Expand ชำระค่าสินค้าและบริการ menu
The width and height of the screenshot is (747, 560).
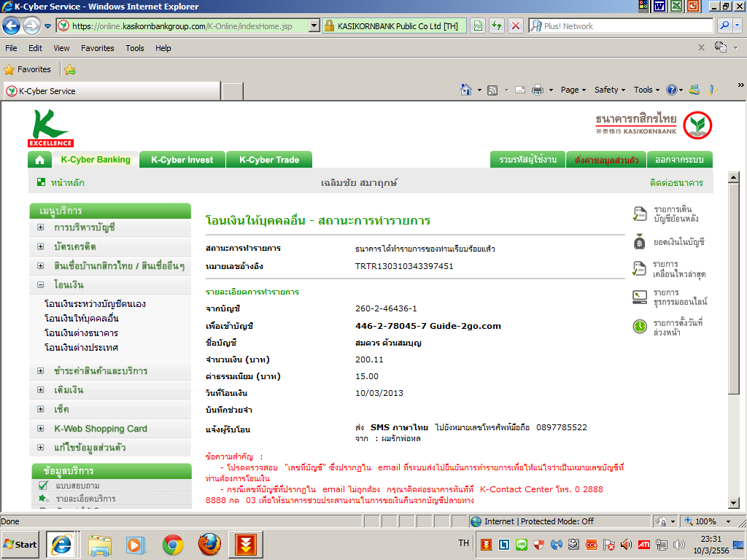41,371
